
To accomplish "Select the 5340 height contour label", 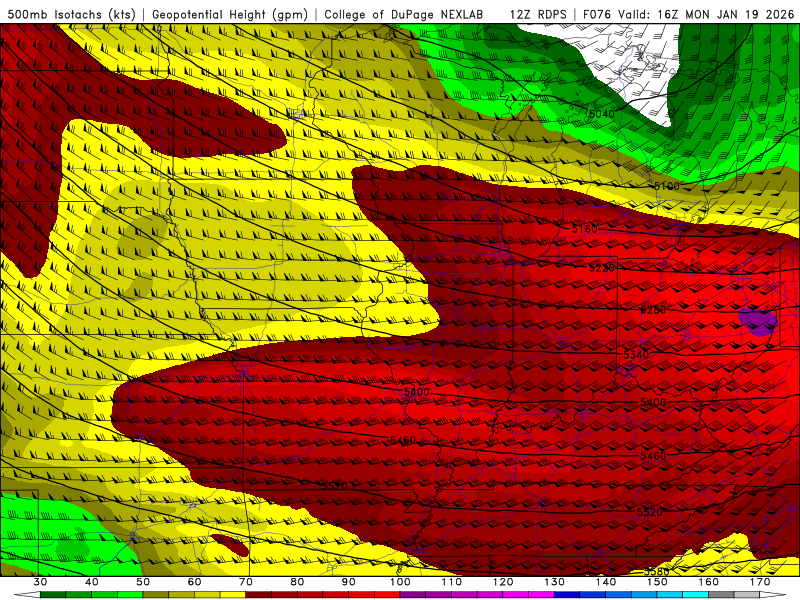I will point(636,354).
